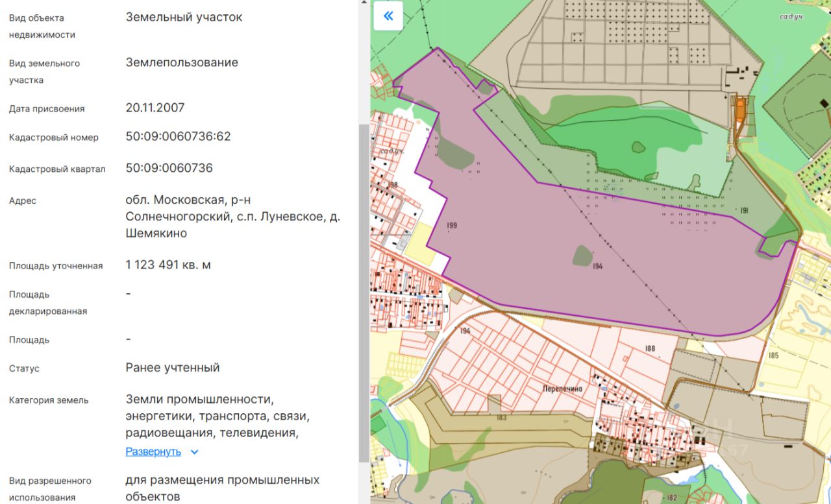This screenshot has width=831, height=504.
Task: Click the Кадастровый квартал value 50:09:0060736
Action: click(169, 168)
